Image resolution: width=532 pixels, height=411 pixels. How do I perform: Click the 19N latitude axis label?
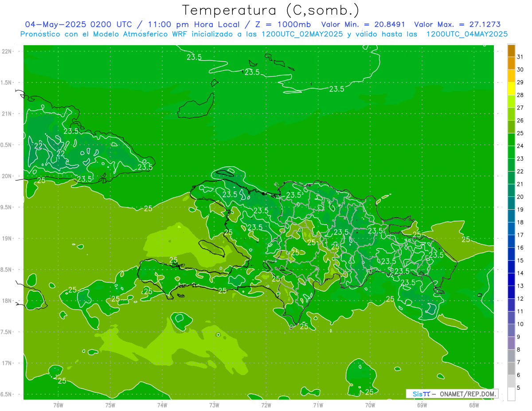click(7, 239)
